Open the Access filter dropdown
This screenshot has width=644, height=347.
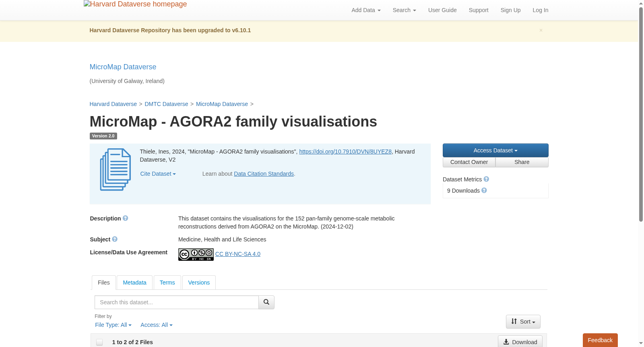[156, 325]
